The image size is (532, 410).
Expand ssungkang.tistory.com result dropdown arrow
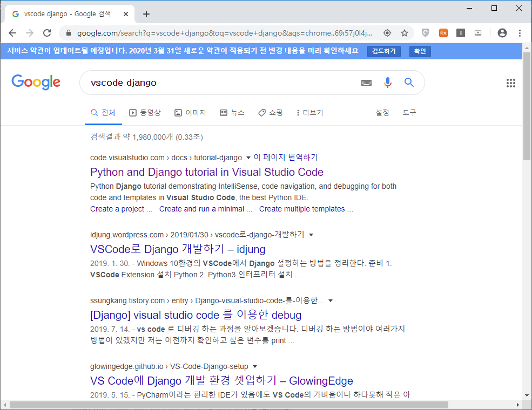point(331,301)
